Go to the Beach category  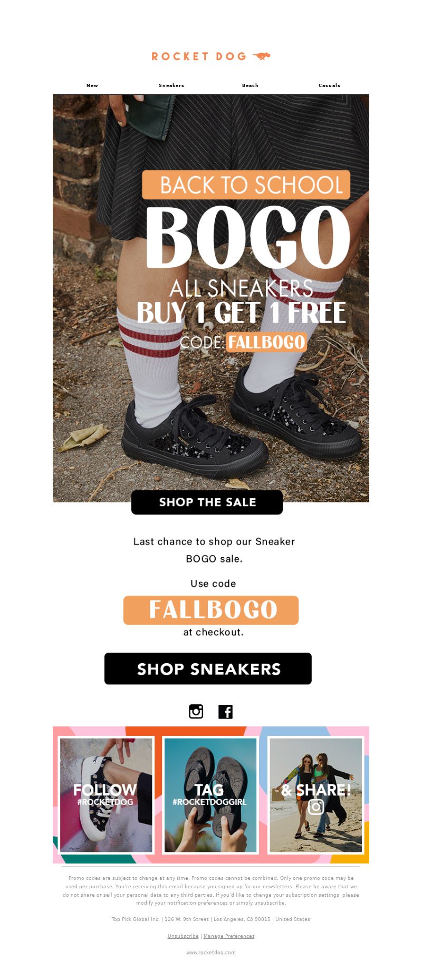tap(250, 85)
